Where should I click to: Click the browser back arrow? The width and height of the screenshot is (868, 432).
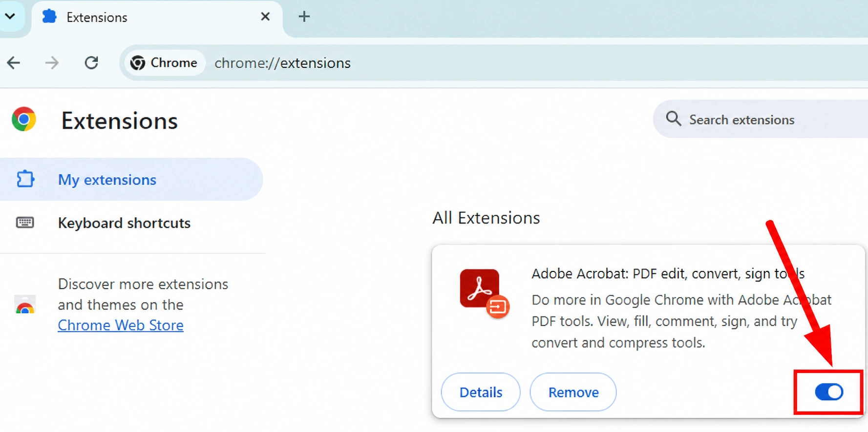tap(14, 63)
